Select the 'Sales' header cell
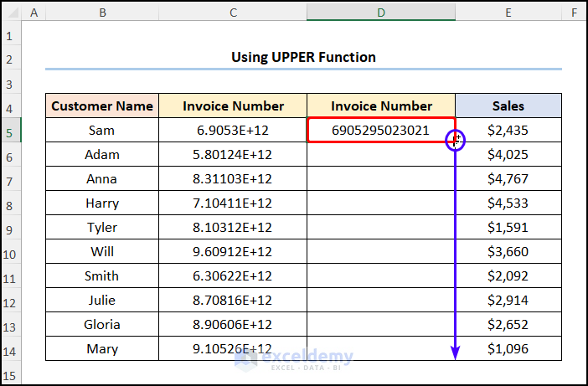Image resolution: width=588 pixels, height=386 pixels. pyautogui.click(x=508, y=106)
